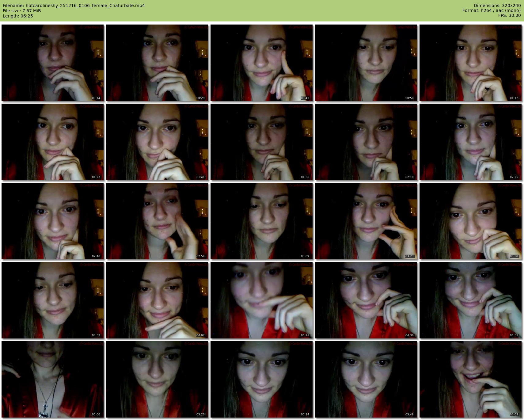Select the 05:00 frame showing cross necklace
This screenshot has height=420, width=524.
click(x=53, y=379)
